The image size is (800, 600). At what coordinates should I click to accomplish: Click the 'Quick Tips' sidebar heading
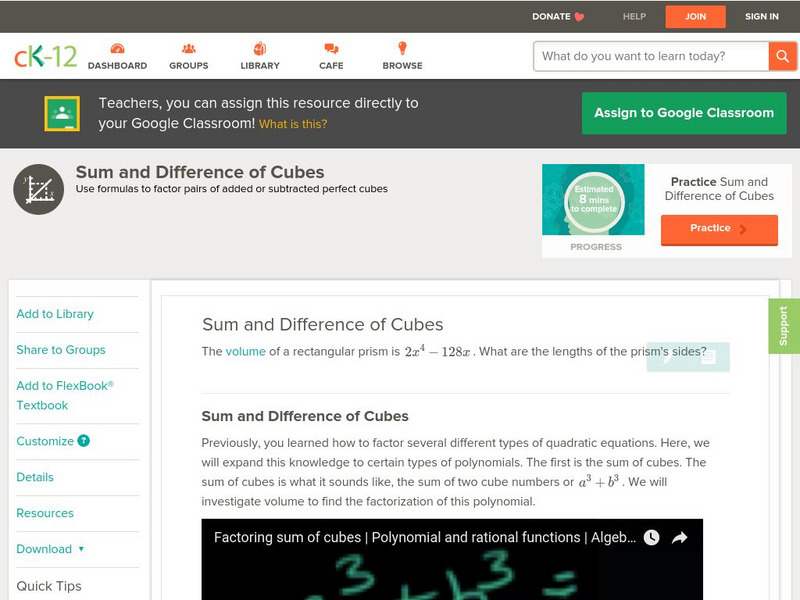pos(49,586)
